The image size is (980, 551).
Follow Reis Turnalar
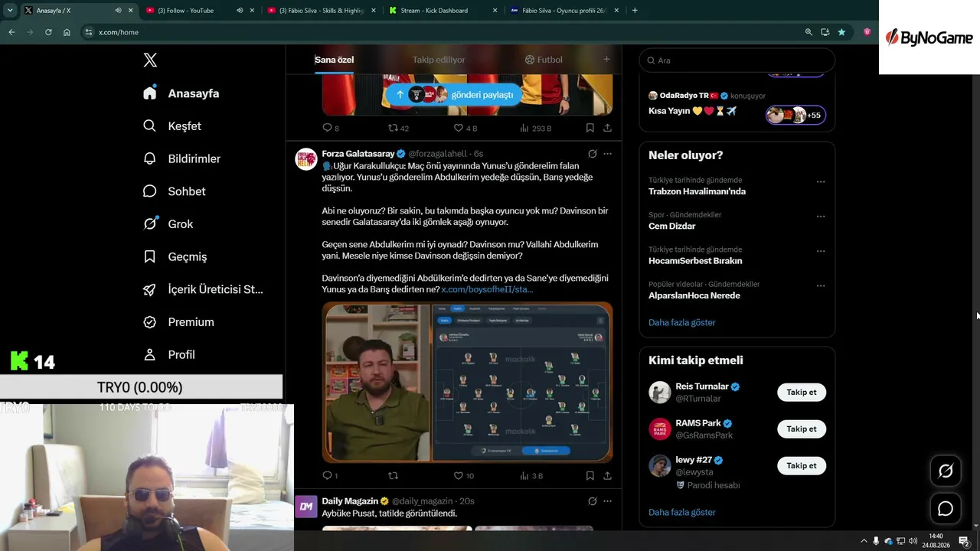802,392
